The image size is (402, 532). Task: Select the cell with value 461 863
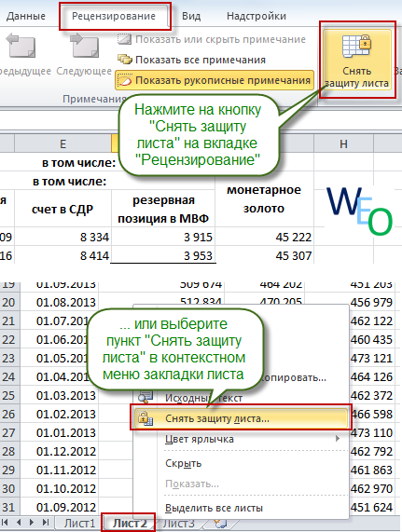(371, 470)
